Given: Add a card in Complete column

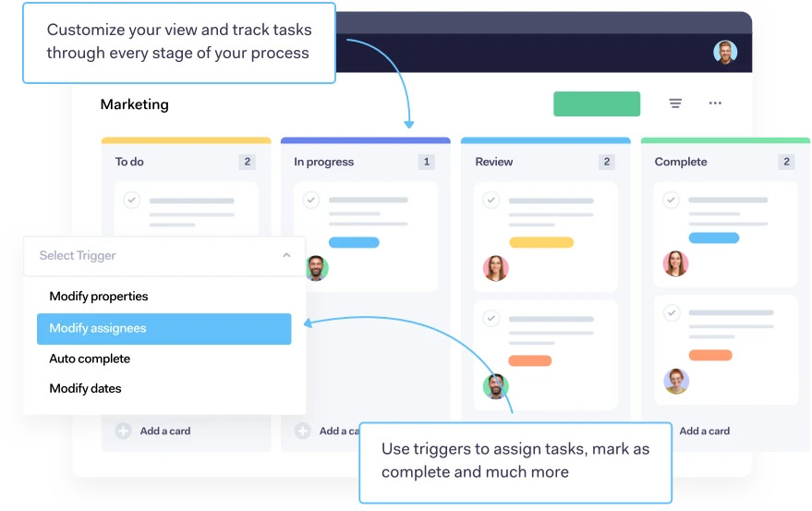Looking at the screenshot, I should (704, 432).
